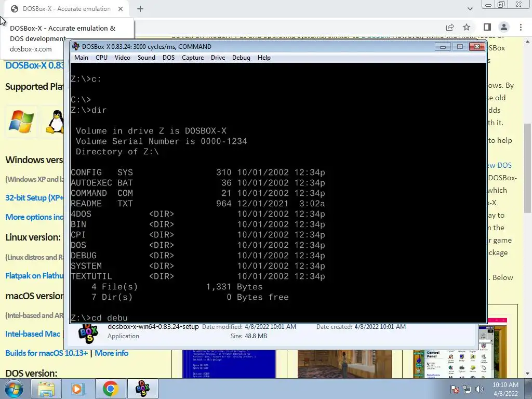Open the More options link under Windows
This screenshot has height=399, width=532.
[34, 217]
